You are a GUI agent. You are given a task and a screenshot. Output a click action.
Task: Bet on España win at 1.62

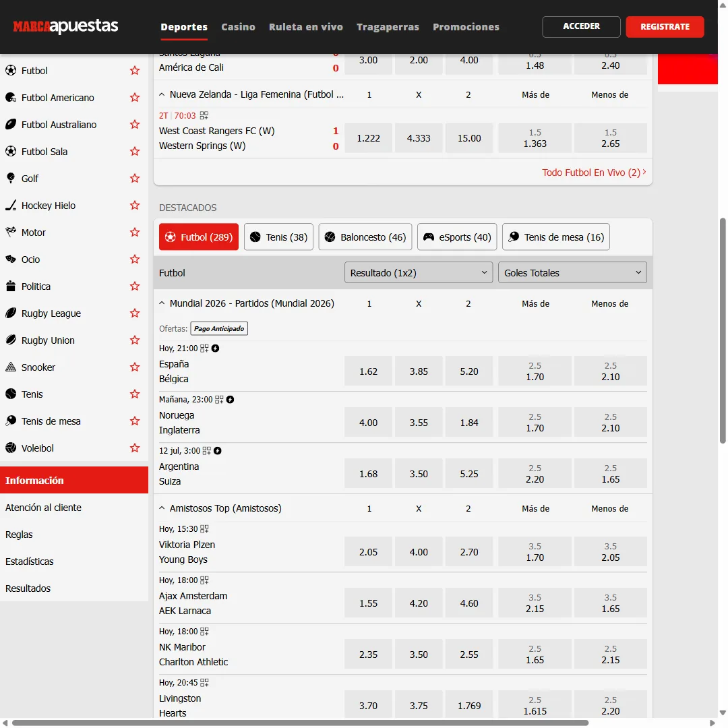[368, 371]
